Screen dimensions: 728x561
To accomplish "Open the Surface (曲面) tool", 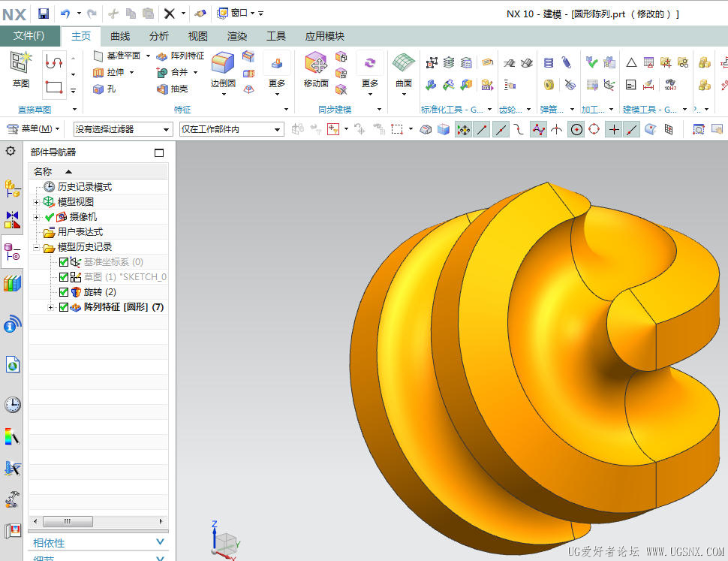I will 404,66.
